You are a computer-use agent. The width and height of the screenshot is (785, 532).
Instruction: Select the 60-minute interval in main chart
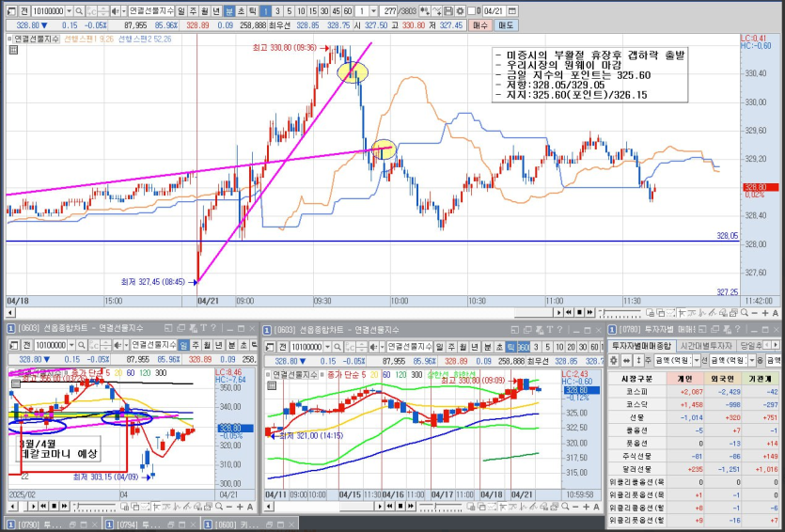[x=348, y=11]
